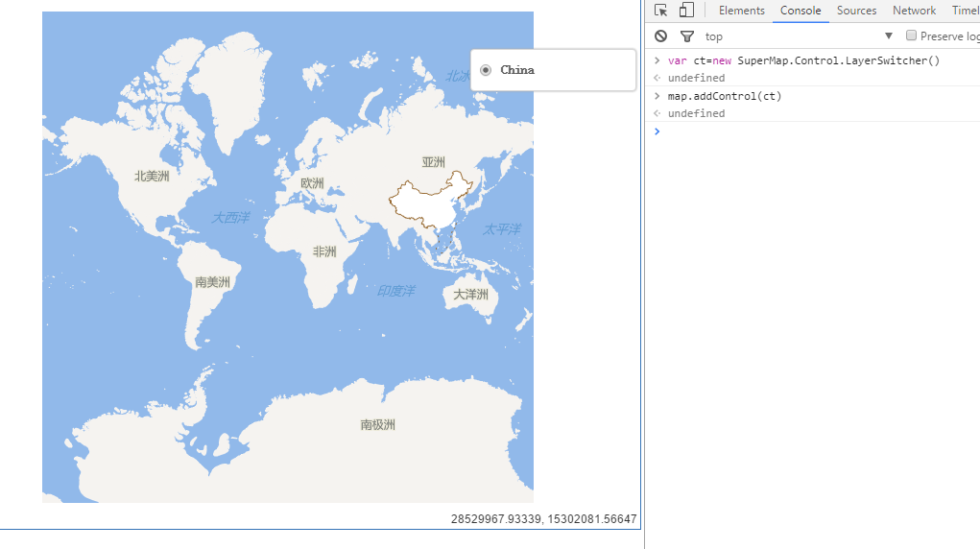
Task: Click the LayerSwitcher console command line
Action: point(803,61)
